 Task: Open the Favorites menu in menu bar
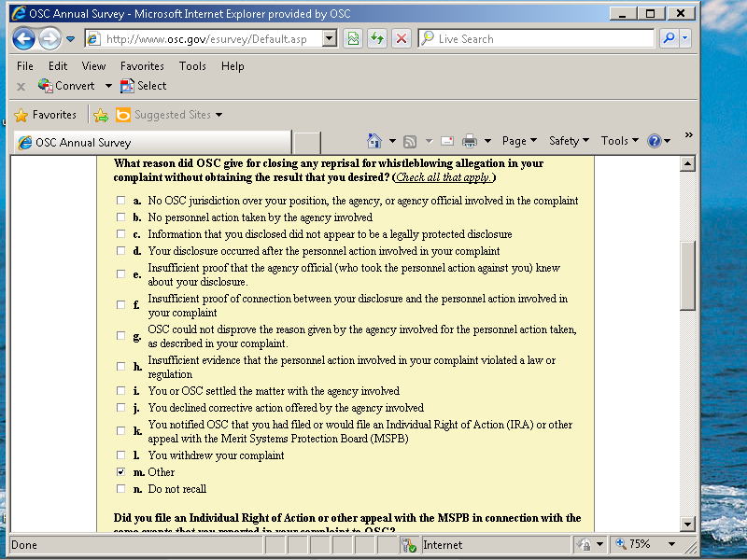pyautogui.click(x=142, y=66)
